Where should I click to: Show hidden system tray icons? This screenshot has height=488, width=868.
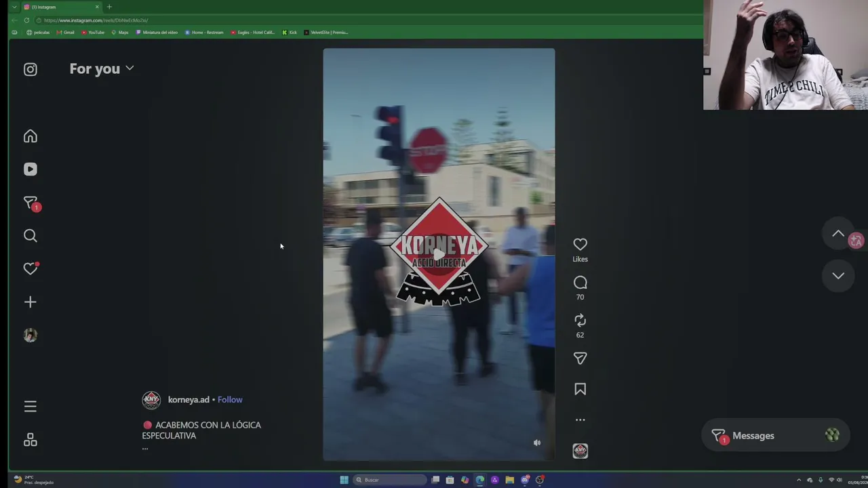pos(799,480)
